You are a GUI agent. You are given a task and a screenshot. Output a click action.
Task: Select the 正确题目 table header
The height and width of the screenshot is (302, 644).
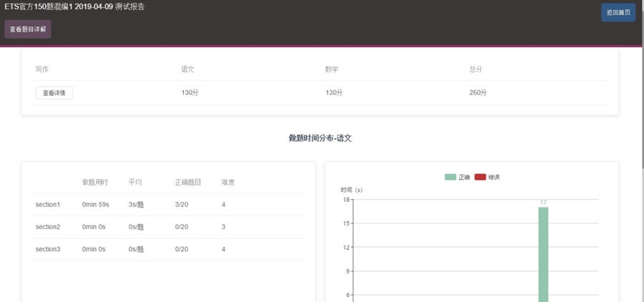187,182
